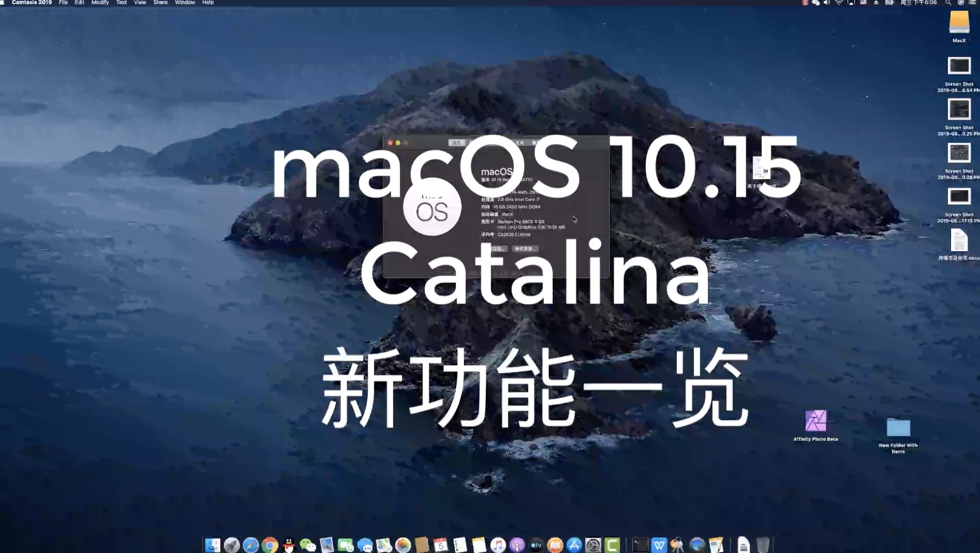The height and width of the screenshot is (553, 980).
Task: Open Messages blue bubble in Dock
Action: 365,545
